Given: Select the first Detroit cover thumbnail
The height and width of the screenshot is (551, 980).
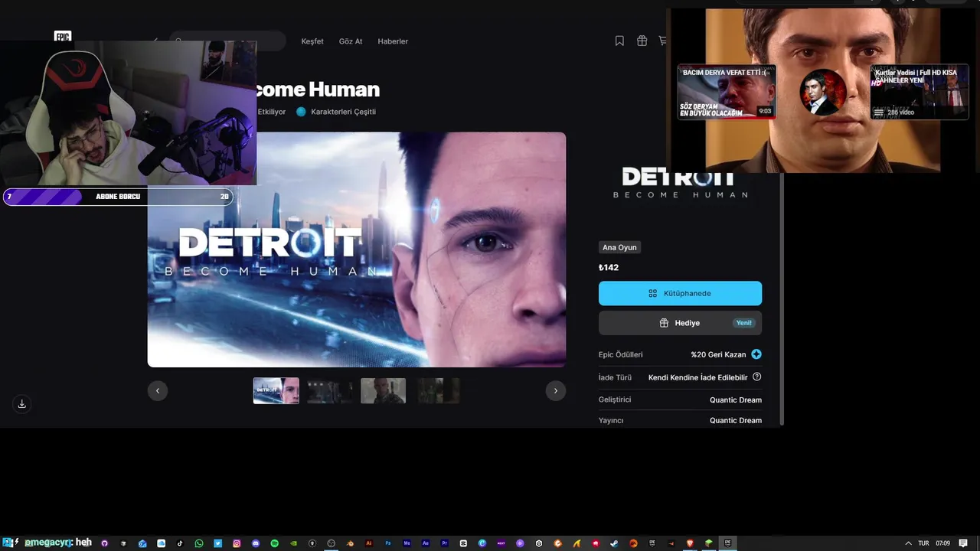Looking at the screenshot, I should 276,390.
